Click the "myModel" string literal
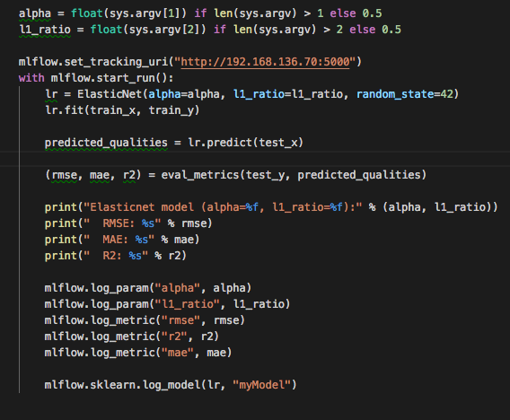The height and width of the screenshot is (420, 510). tap(262, 385)
